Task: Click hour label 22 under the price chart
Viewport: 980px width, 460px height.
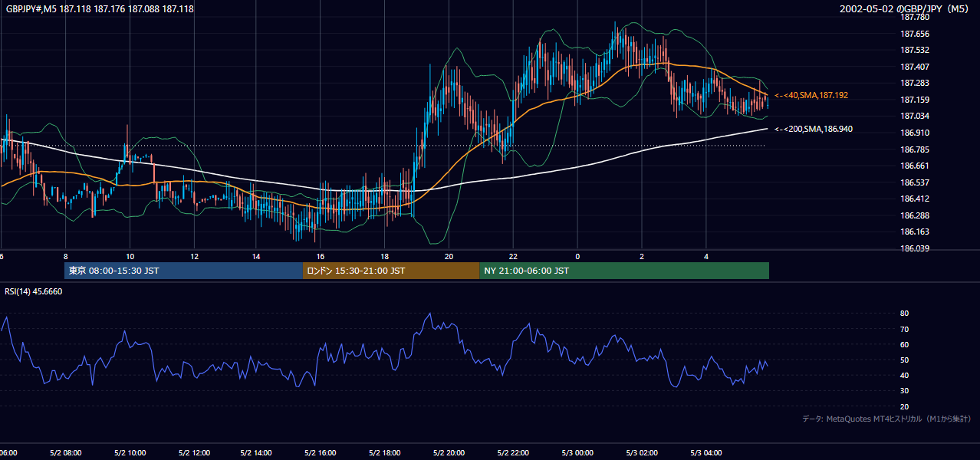Action: (513, 256)
